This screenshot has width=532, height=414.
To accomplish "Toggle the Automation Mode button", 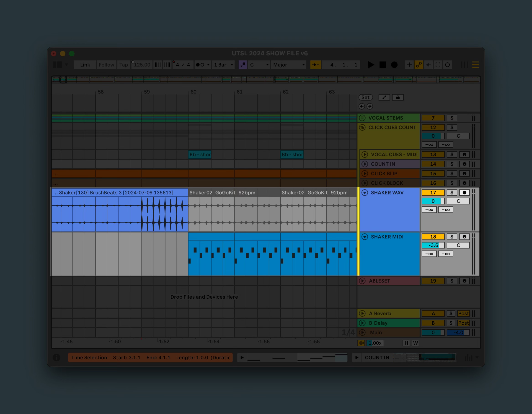I will pyautogui.click(x=384, y=98).
